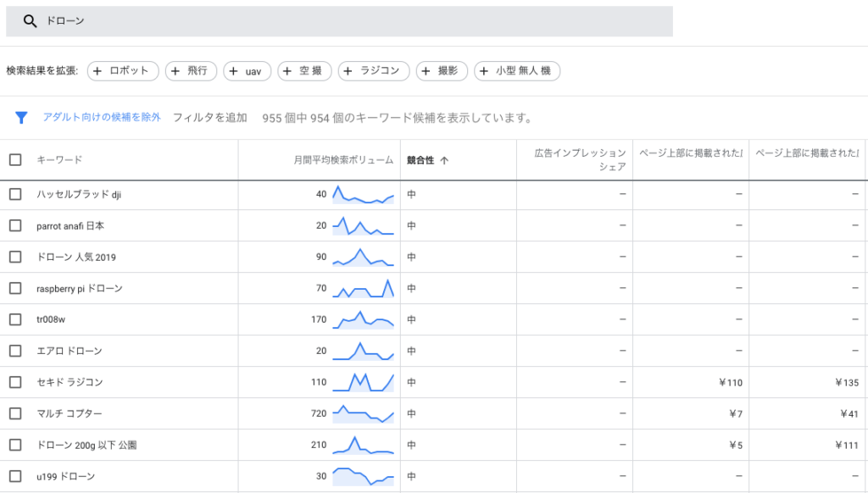Check the box for ハッセルブラッド dji
The width and height of the screenshot is (868, 493).
(x=15, y=195)
